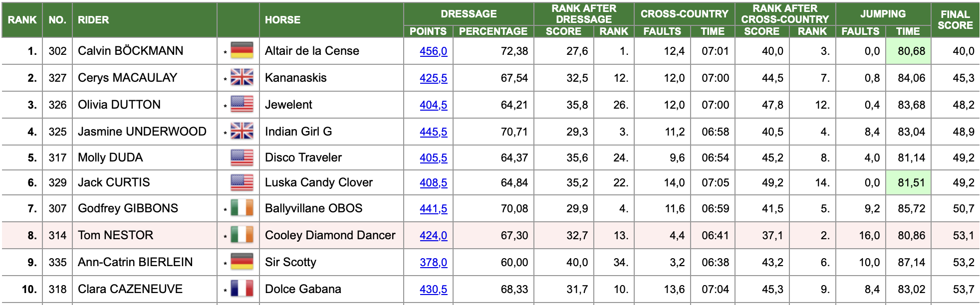Click the German flag beside Ann-Catrin BIERLEIN

[x=242, y=262]
